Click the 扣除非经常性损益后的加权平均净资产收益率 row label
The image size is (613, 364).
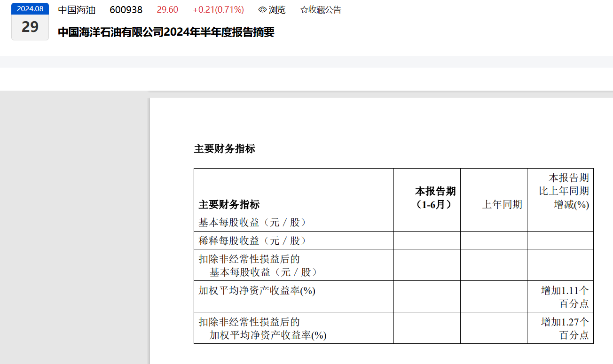click(263, 329)
